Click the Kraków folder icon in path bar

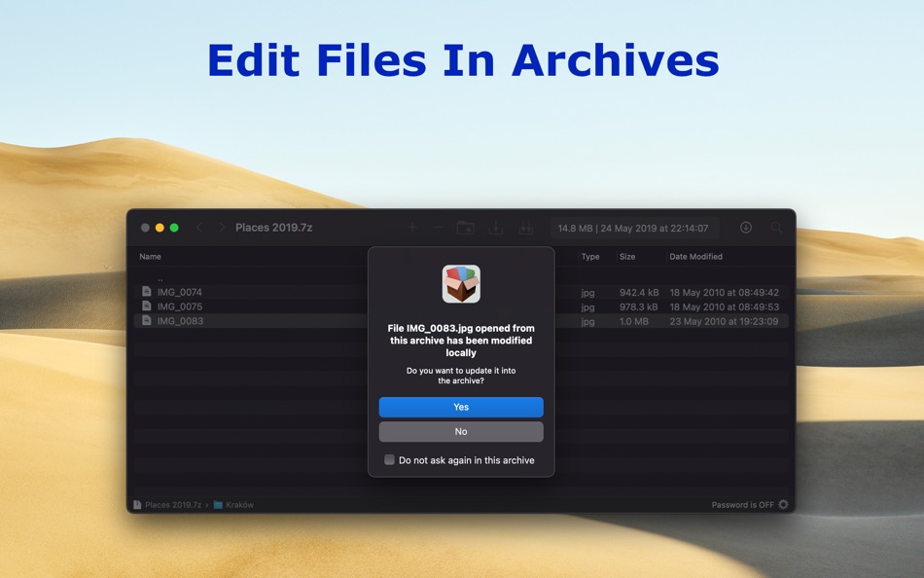(x=218, y=505)
